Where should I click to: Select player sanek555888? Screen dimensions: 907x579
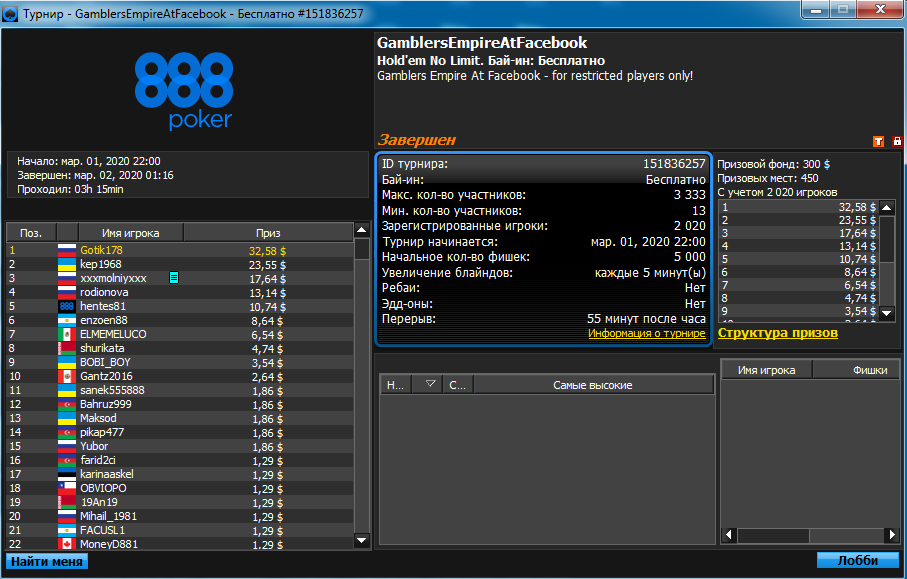click(x=180, y=390)
